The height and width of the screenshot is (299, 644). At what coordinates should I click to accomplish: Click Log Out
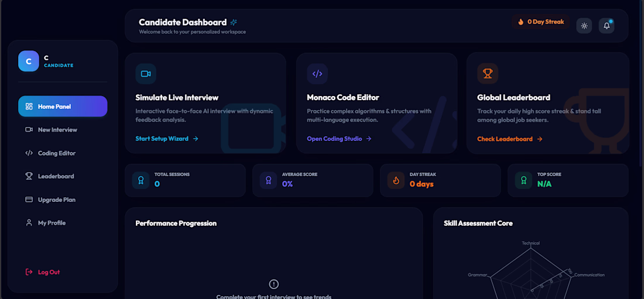[x=43, y=272]
